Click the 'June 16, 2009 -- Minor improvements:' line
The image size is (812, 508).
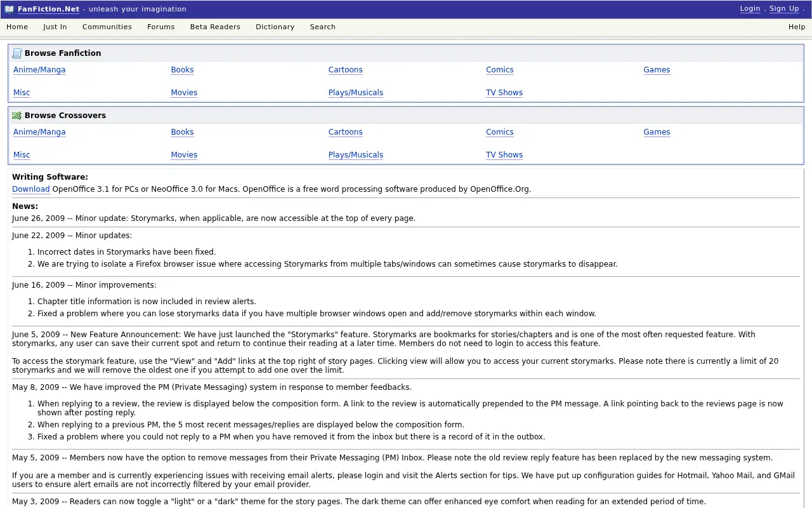click(84, 285)
